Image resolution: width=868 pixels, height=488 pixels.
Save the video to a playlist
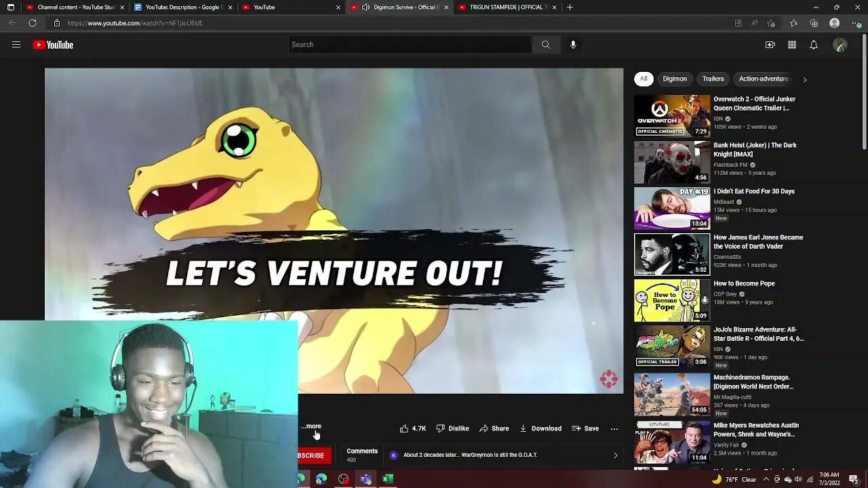pos(585,428)
